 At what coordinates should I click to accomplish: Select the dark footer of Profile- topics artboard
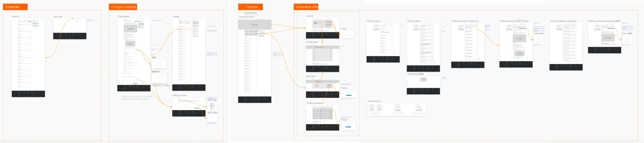[x=383, y=59]
